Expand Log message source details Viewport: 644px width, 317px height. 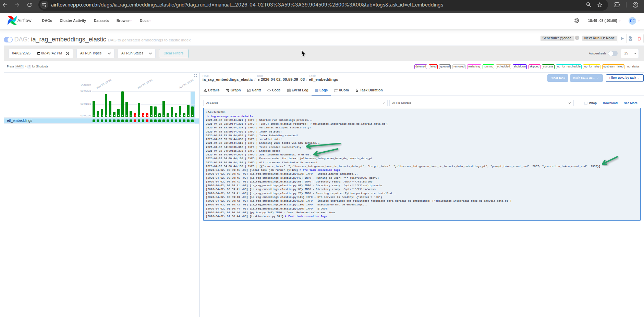[230, 116]
